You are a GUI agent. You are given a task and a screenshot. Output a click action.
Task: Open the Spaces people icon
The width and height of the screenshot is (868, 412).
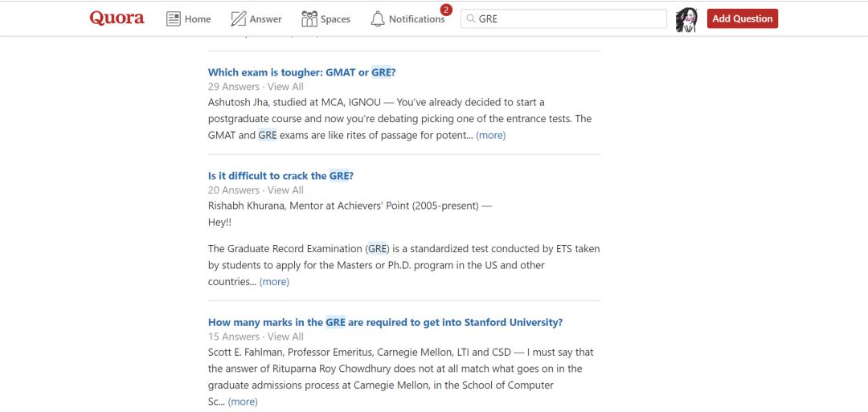point(309,18)
